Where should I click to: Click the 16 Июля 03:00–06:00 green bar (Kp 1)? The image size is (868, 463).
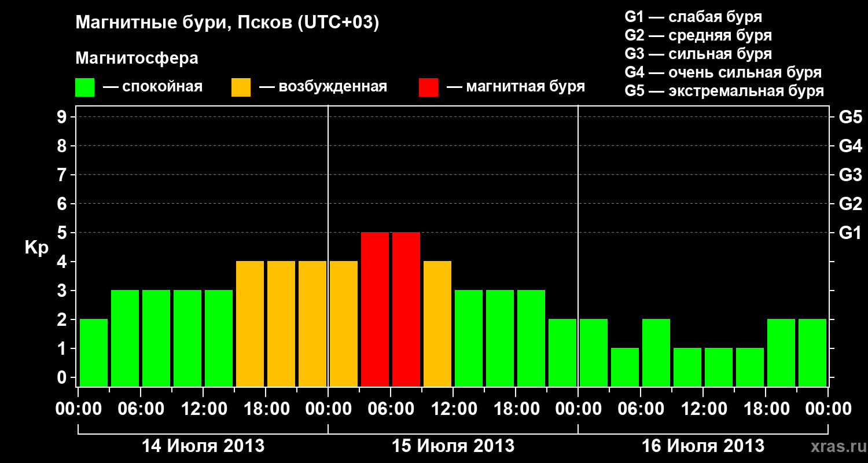pyautogui.click(x=625, y=367)
